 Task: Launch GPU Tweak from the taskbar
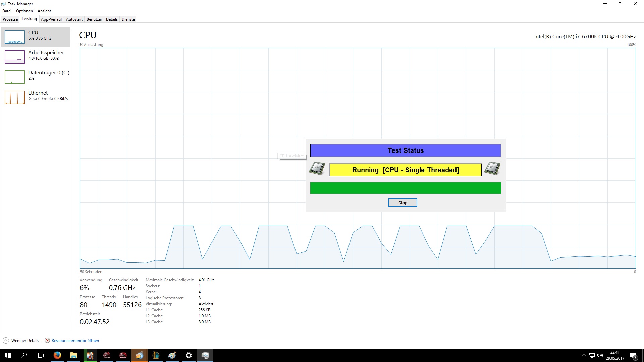(x=106, y=355)
